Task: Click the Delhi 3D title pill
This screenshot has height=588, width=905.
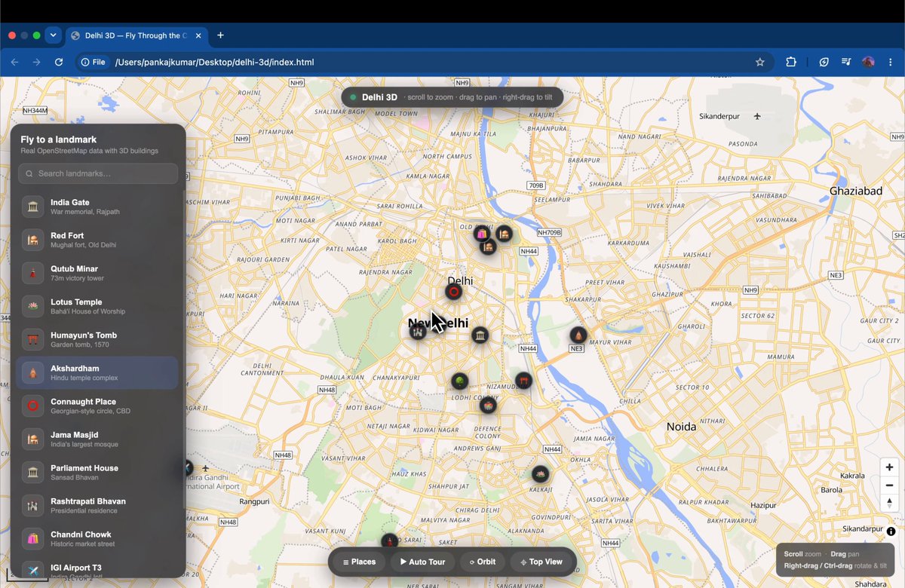Action: click(452, 97)
